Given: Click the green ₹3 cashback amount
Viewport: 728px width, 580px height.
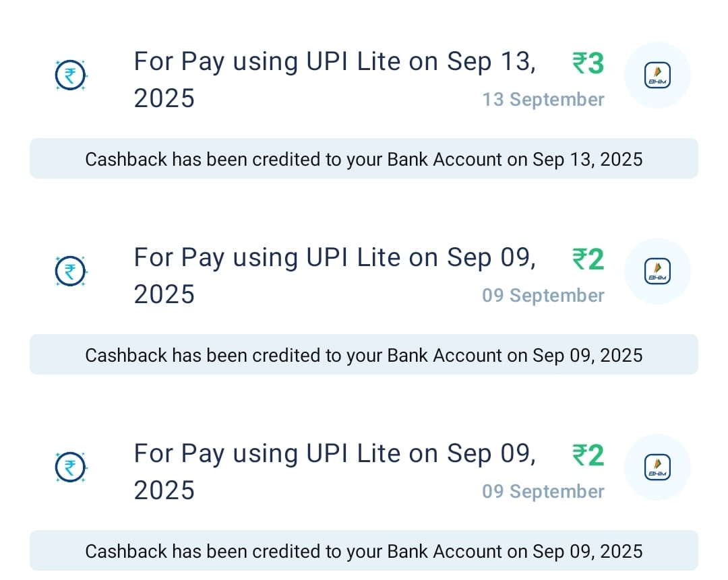Looking at the screenshot, I should click(x=588, y=64).
